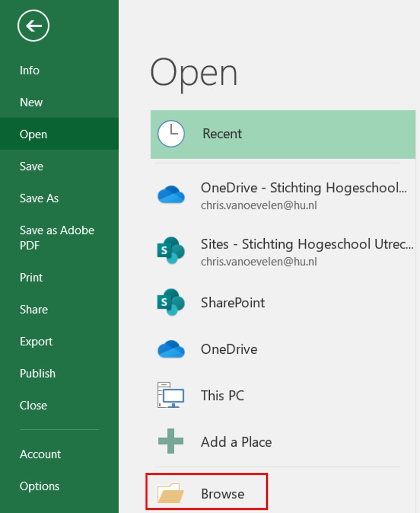The image size is (420, 513).
Task: Open Excel Options from sidebar
Action: [39, 486]
